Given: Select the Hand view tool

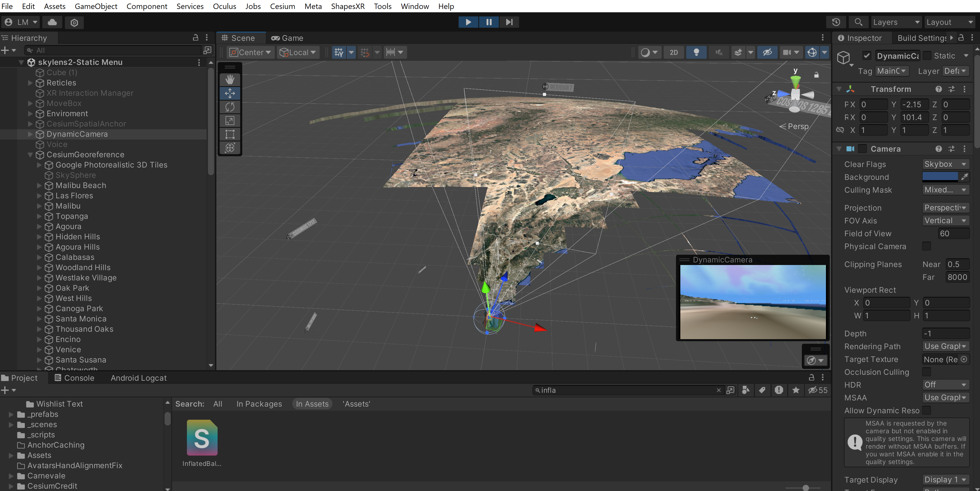Looking at the screenshot, I should [x=230, y=80].
